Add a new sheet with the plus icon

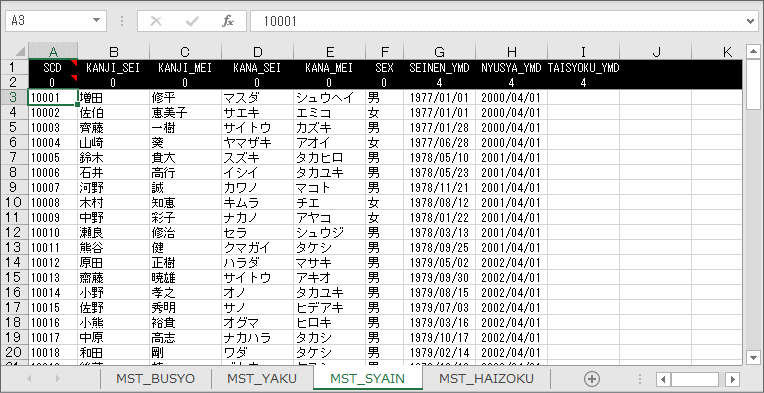[x=592, y=378]
